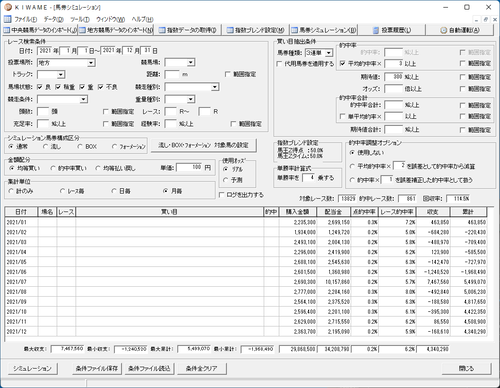
Task: Toggle the 代用馬券を適用する checkbox
Action: 279,63
